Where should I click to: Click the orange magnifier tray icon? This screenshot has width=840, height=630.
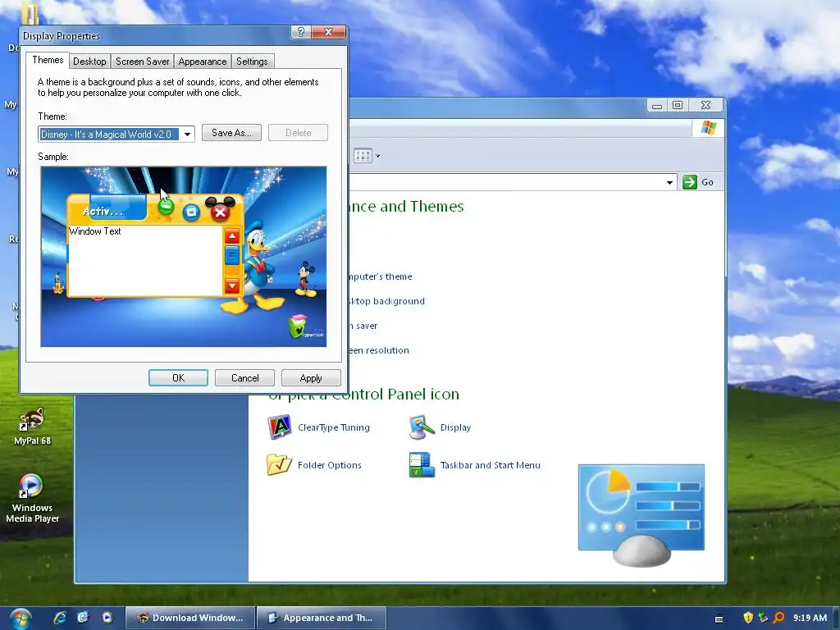[778, 618]
